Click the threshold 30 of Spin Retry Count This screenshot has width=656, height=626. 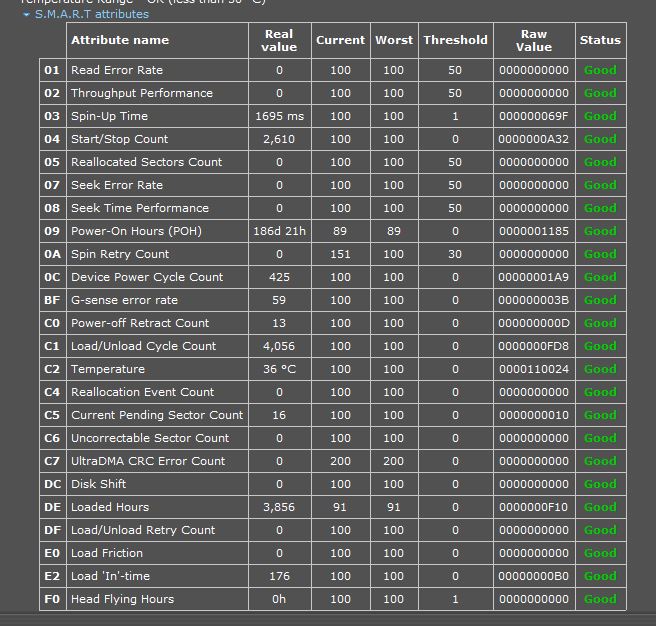(455, 254)
